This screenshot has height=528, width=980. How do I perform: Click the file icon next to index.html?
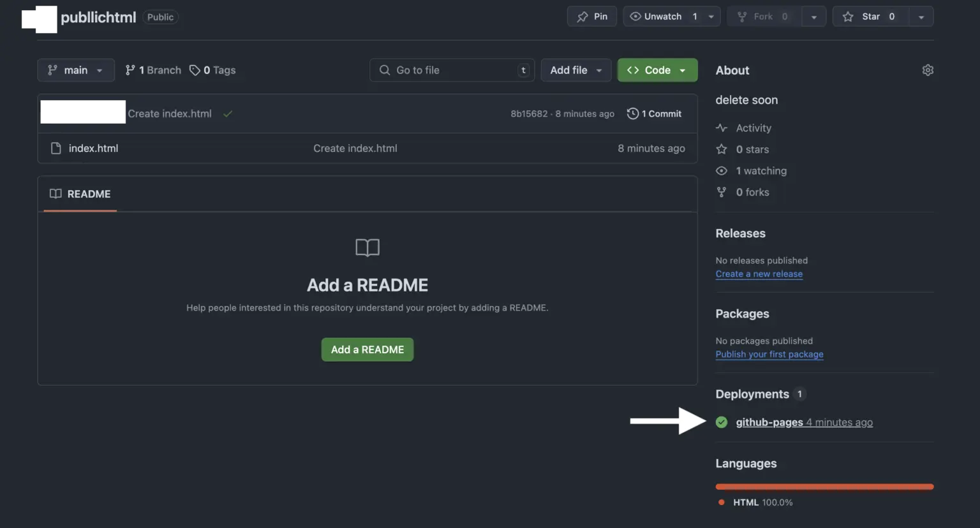coord(55,148)
